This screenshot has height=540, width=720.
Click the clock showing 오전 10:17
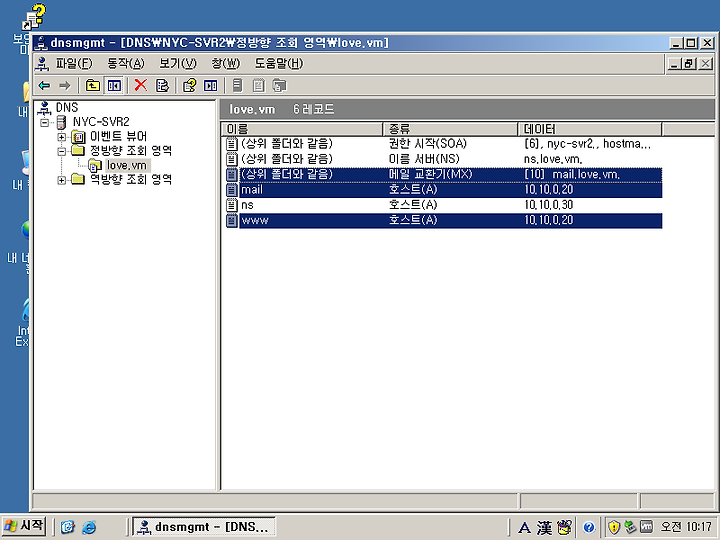pyautogui.click(x=686, y=527)
